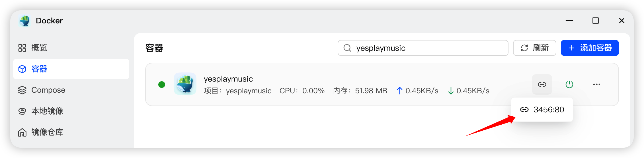Open 镜像仓库 image registry
Screen dimensions: 644x158
point(47,132)
